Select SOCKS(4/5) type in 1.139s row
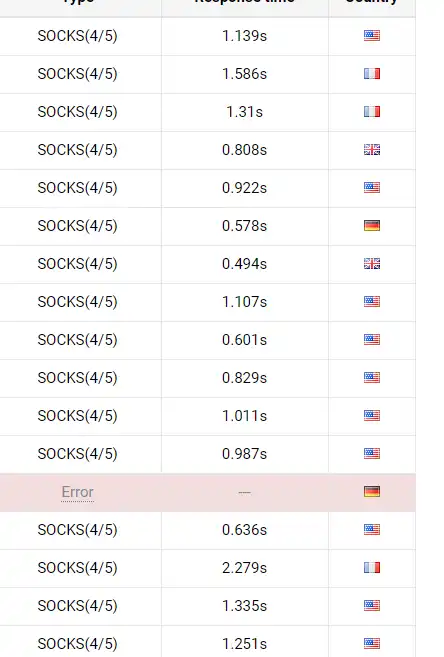The height and width of the screenshot is (657, 444). pyautogui.click(x=77, y=36)
